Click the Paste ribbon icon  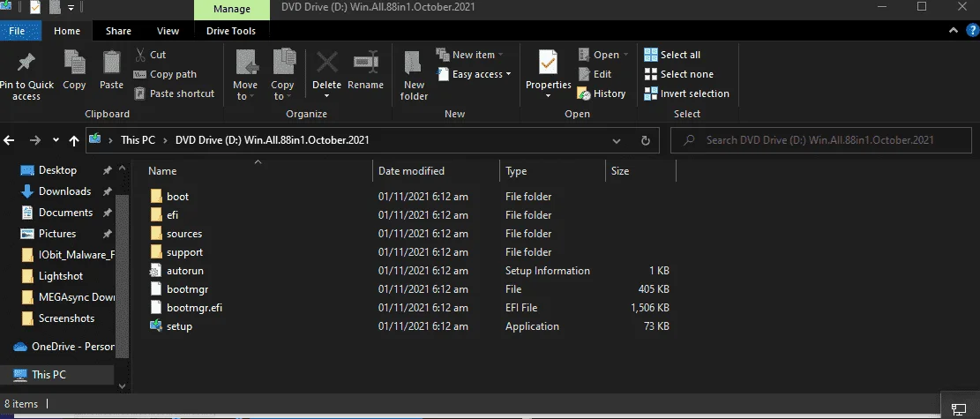[111, 62]
